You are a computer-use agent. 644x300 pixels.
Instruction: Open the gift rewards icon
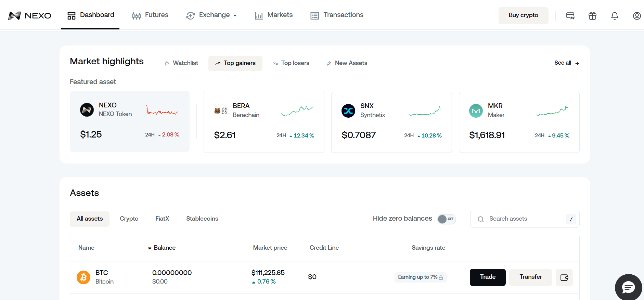tap(592, 16)
